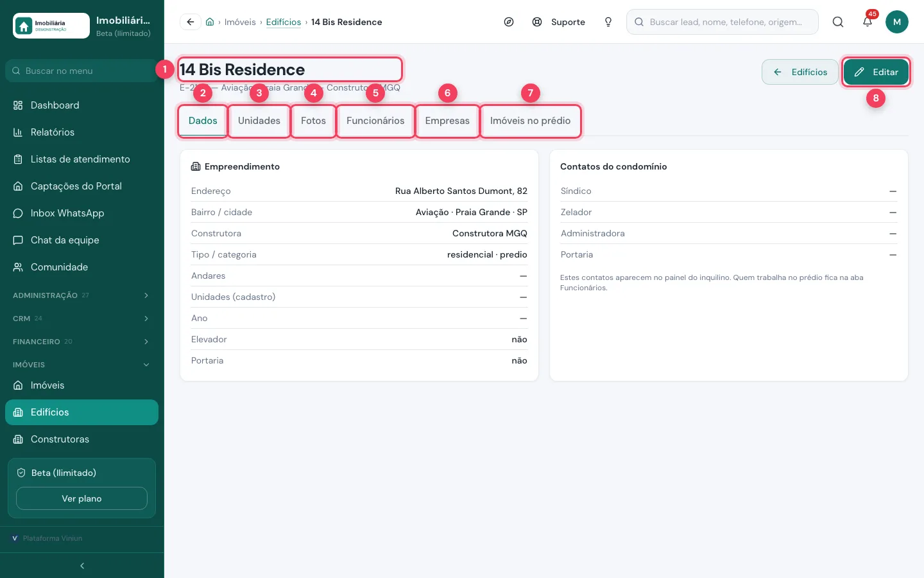Click the Edifícios back button
Screen dimensions: 924x578
click(x=800, y=72)
